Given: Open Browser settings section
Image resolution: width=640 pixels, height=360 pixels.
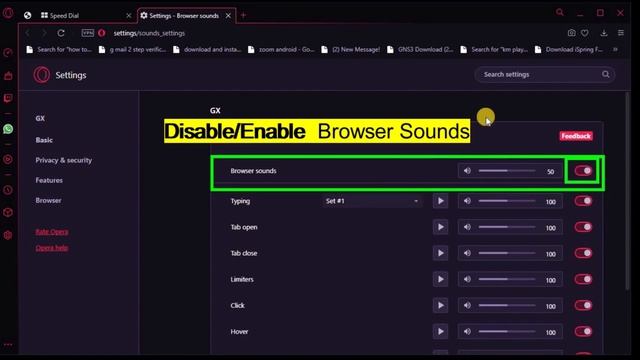Looking at the screenshot, I should [x=48, y=200].
